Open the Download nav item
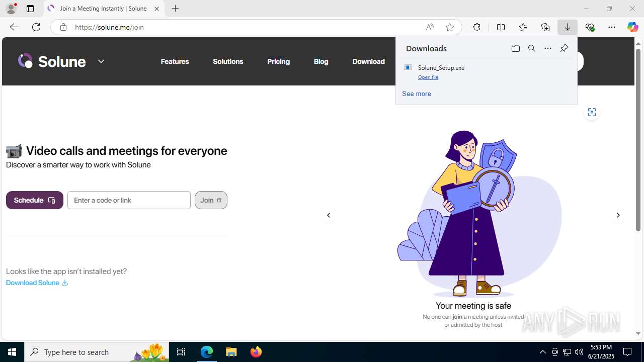644x362 pixels. coord(368,61)
